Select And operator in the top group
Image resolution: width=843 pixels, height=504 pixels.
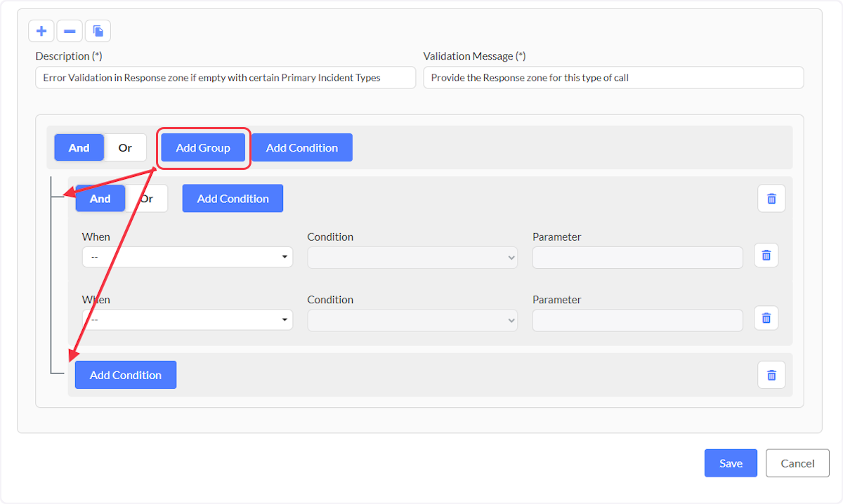coord(79,147)
